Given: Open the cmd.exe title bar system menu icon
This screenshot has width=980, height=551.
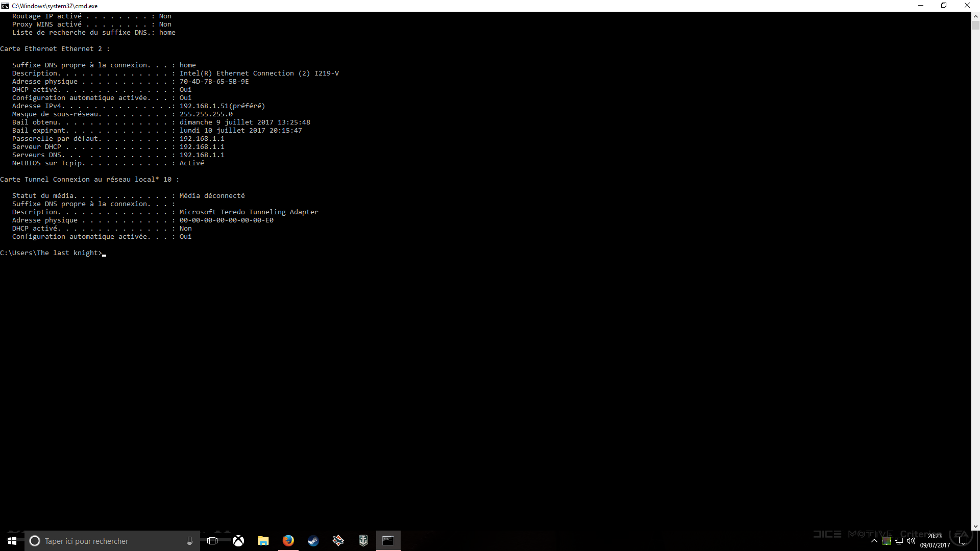Looking at the screenshot, I should point(5,6).
